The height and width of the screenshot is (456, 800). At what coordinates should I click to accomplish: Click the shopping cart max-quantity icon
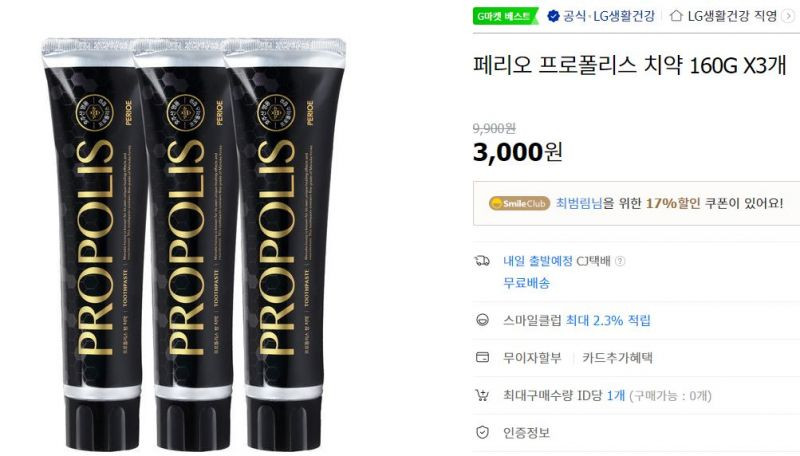[x=482, y=395]
